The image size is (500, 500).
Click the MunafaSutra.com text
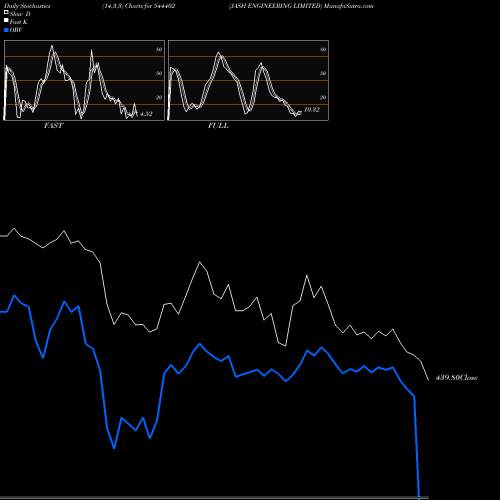(x=349, y=6)
